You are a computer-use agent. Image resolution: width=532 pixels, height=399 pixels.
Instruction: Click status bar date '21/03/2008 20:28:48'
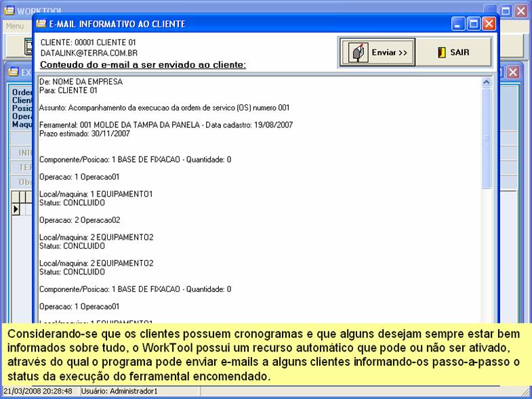pos(38,391)
